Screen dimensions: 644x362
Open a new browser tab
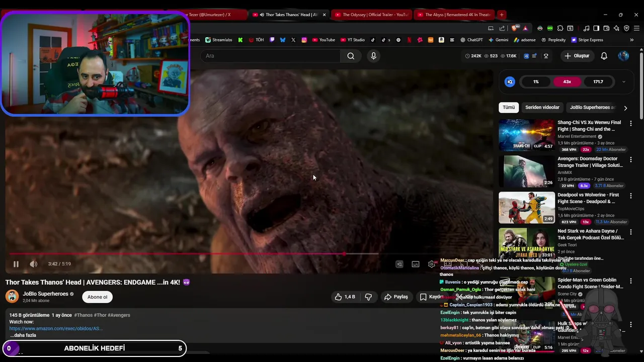(502, 15)
